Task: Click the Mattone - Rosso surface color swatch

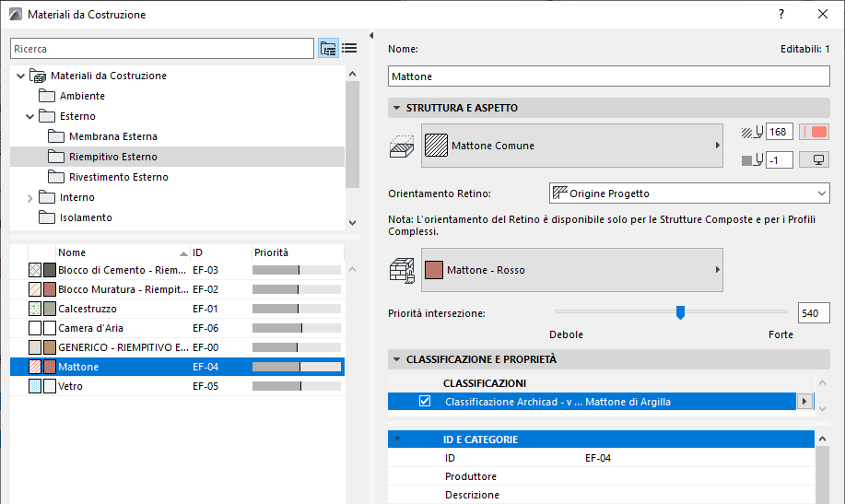Action: click(434, 270)
